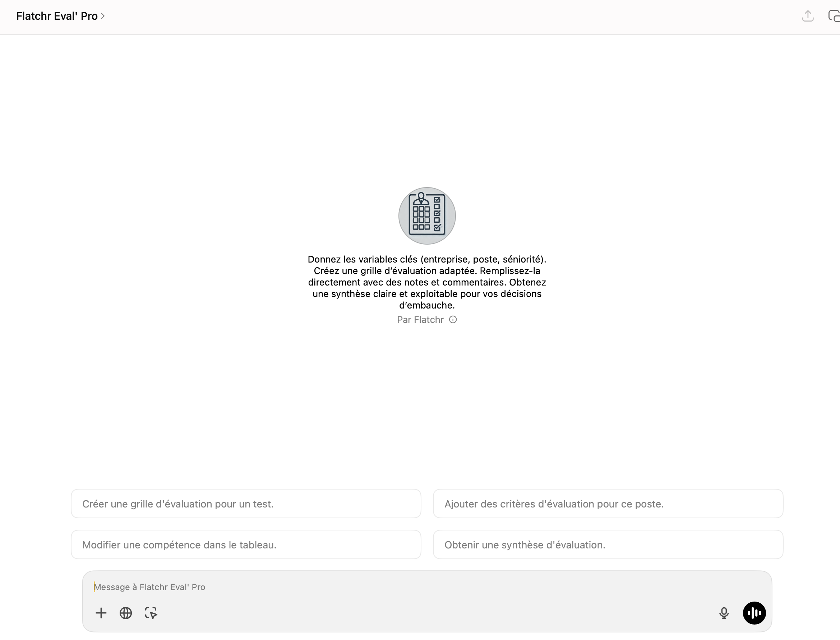Click the plus attachment icon
840x640 pixels.
pyautogui.click(x=101, y=613)
